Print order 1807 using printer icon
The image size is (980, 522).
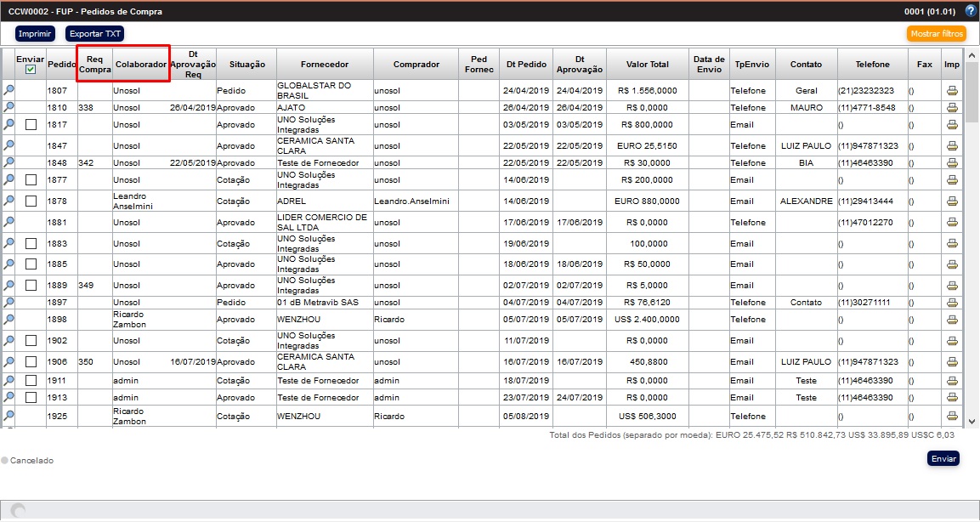tap(952, 91)
